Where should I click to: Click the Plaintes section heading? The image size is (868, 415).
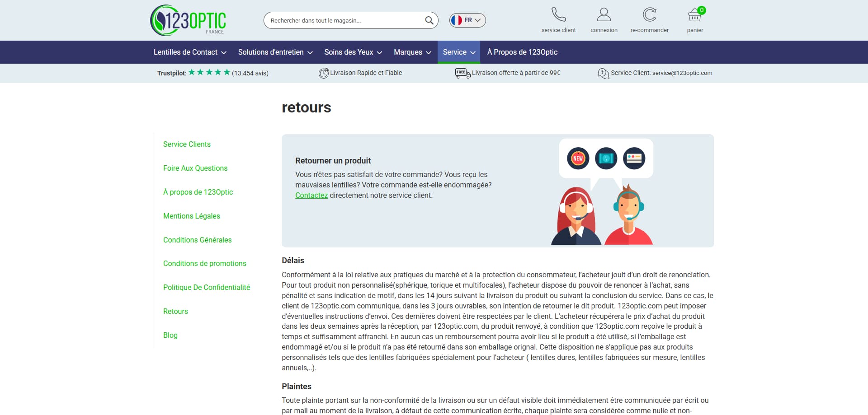click(x=297, y=387)
